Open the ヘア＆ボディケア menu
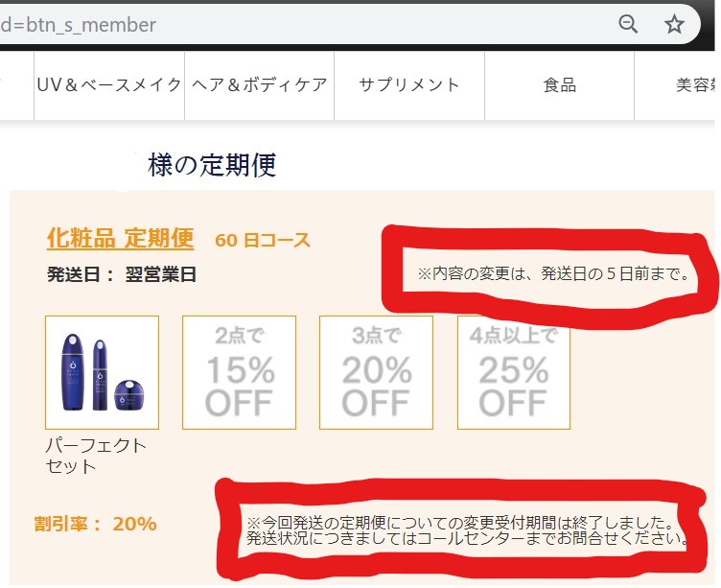721x588 pixels. (259, 84)
